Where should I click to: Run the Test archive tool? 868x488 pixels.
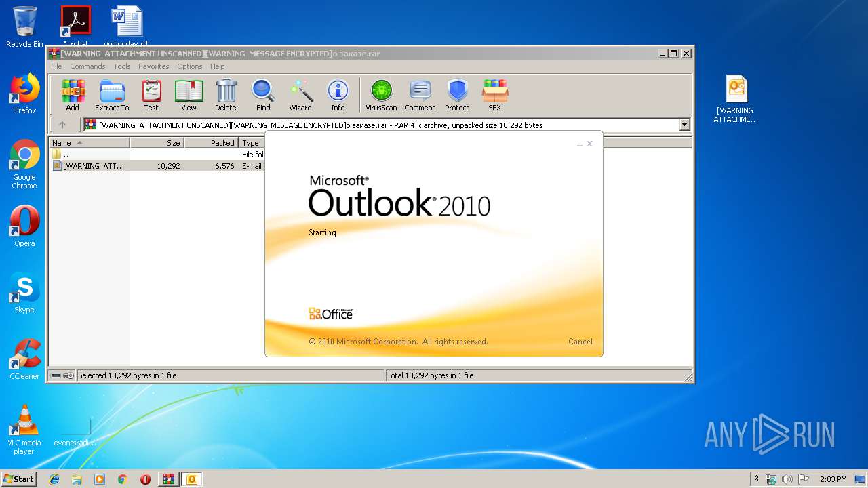(151, 96)
